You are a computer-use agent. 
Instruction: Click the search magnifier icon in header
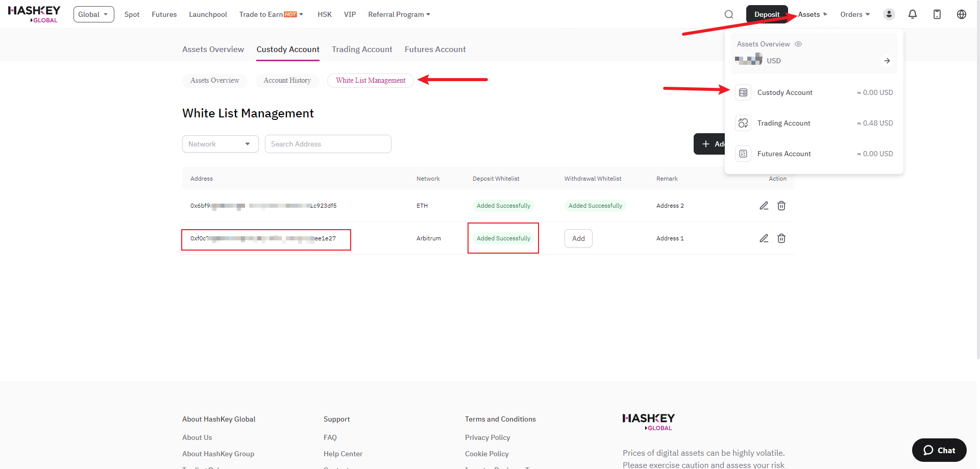[x=729, y=14]
